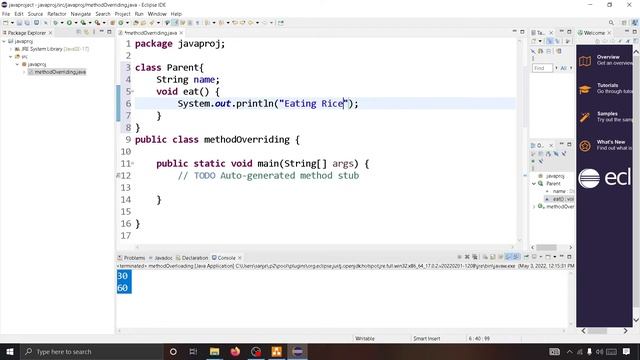Screen dimensions: 640x360
Task: Open the File menu
Action: (x=6, y=14)
